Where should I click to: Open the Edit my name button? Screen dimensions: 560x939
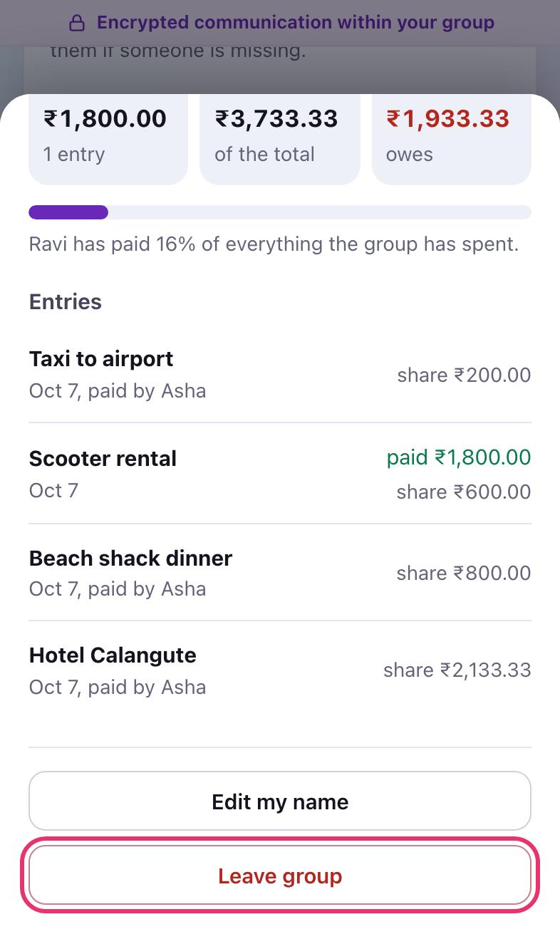(x=280, y=801)
